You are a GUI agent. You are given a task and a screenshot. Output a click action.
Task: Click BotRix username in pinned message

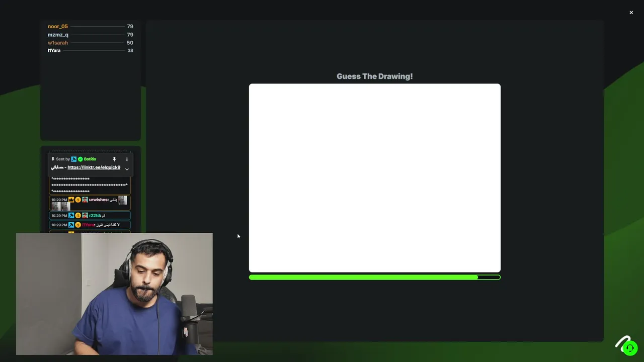pos(90,159)
